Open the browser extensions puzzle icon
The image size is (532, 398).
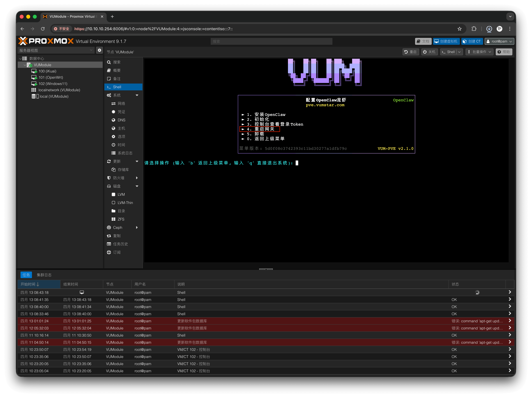coord(474,29)
